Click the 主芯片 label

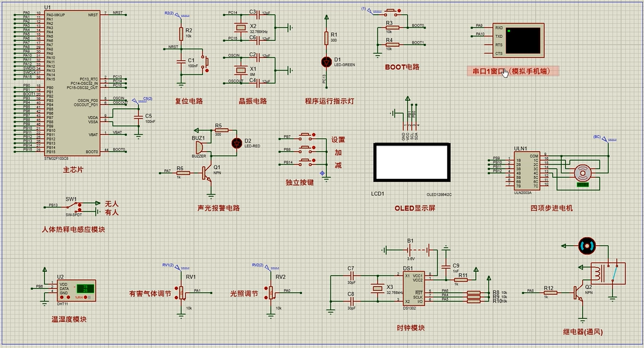click(x=73, y=169)
